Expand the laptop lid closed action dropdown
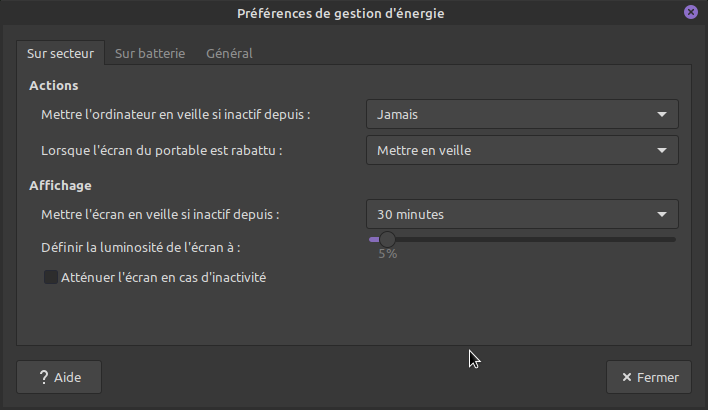The image size is (708, 410). coord(521,151)
